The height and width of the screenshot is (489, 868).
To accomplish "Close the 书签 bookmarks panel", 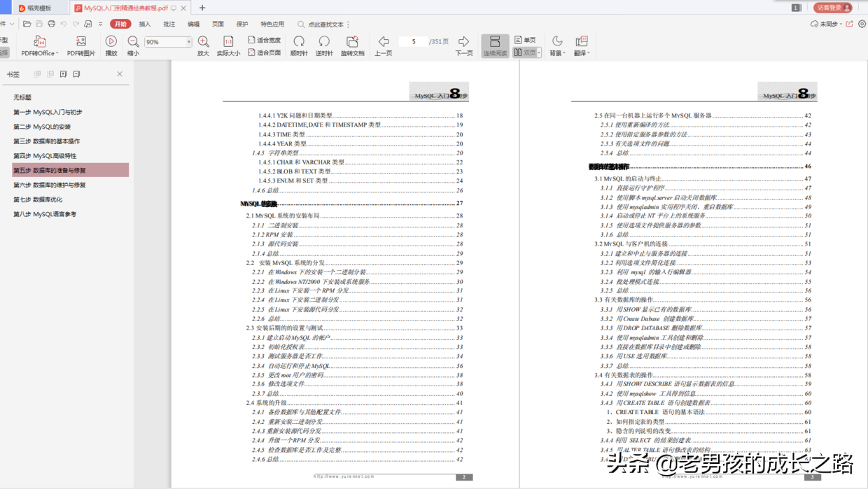I will [120, 74].
